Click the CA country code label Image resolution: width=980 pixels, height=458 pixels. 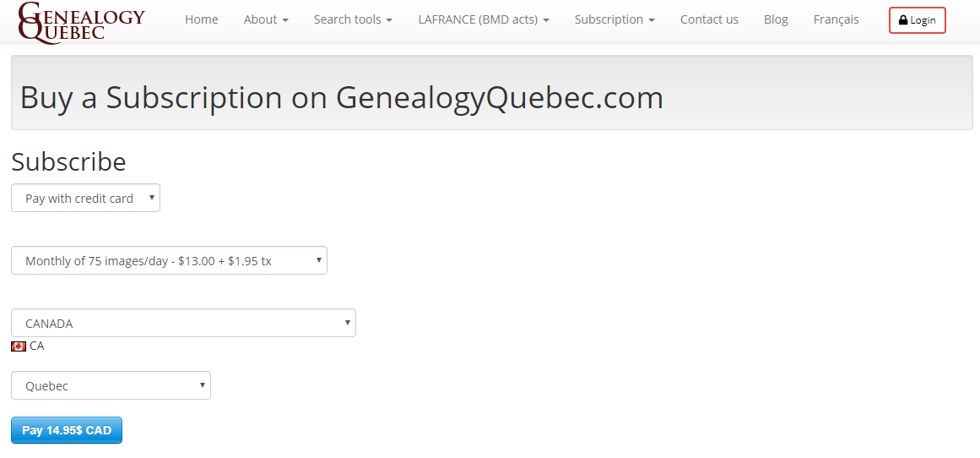click(x=37, y=346)
